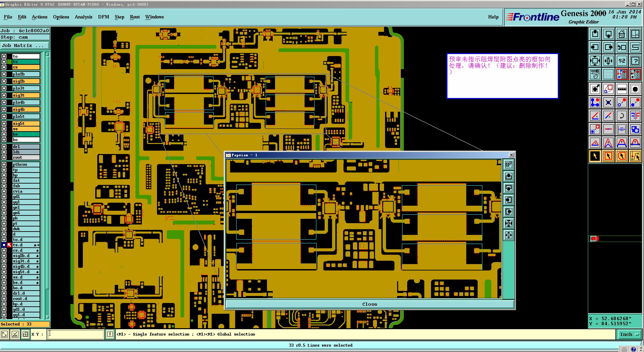Image resolution: width=644 pixels, height=352 pixels.
Task: Expand the Rout menu
Action: [x=135, y=17]
